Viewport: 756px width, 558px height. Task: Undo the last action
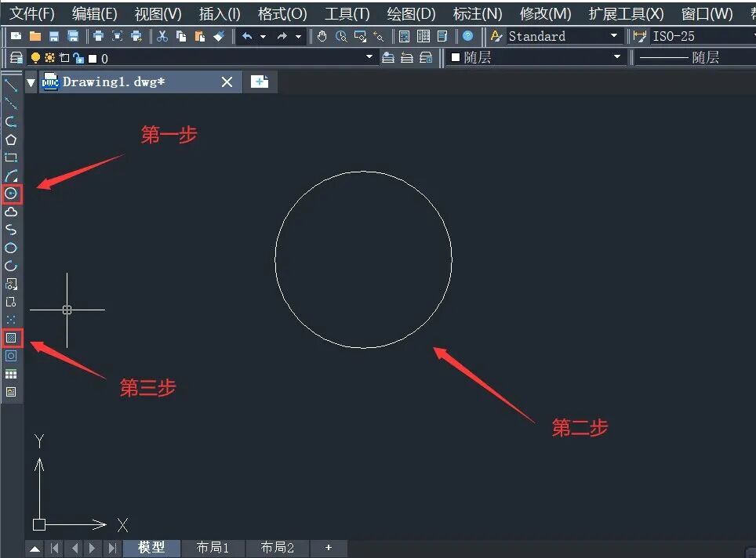247,36
